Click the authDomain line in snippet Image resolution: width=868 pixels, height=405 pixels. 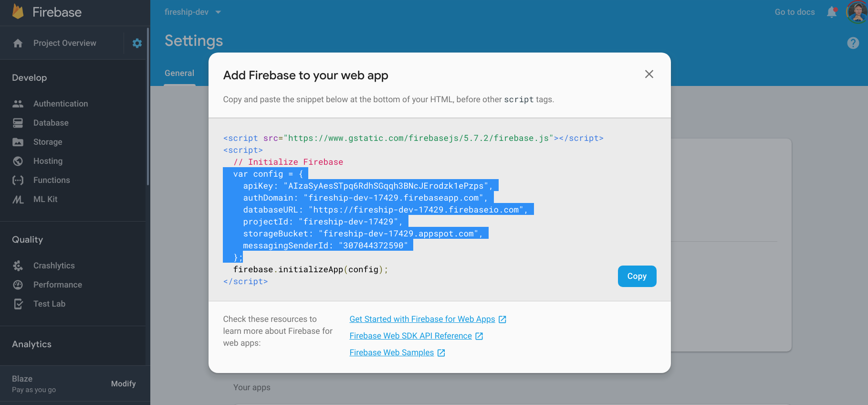pos(365,198)
